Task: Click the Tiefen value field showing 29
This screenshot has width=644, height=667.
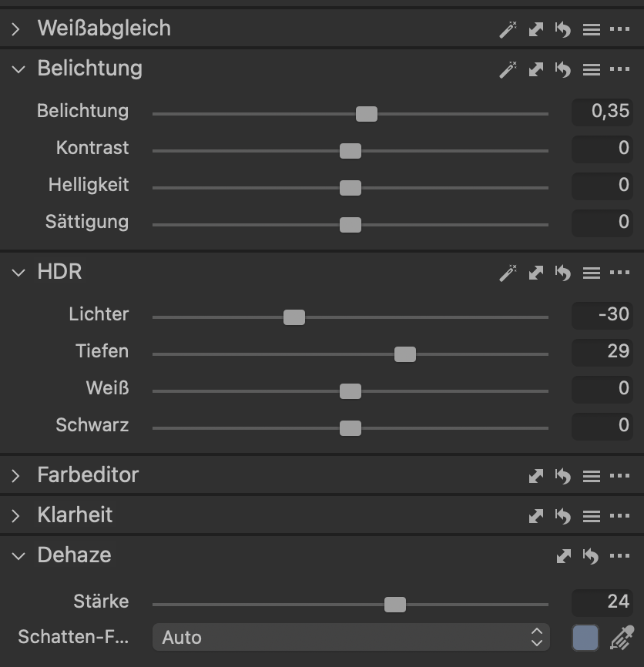Action: click(602, 352)
